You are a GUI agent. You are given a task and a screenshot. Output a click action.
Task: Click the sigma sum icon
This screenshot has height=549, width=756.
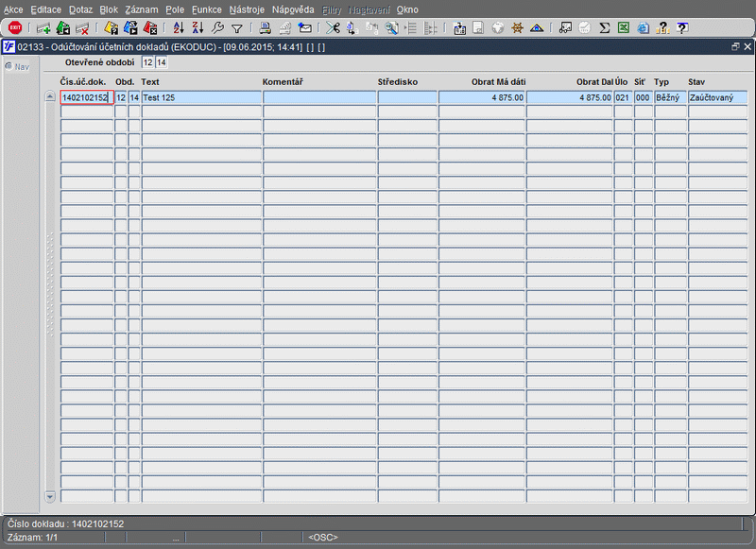tap(604, 28)
